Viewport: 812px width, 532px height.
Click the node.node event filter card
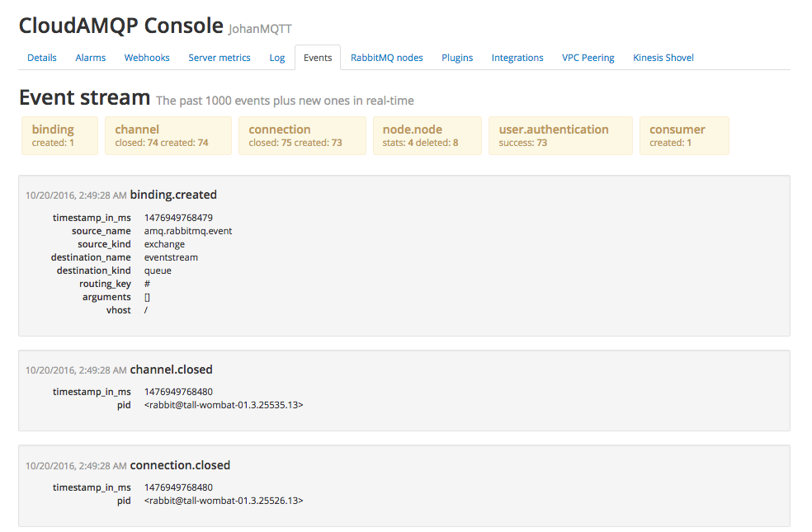[x=427, y=135]
